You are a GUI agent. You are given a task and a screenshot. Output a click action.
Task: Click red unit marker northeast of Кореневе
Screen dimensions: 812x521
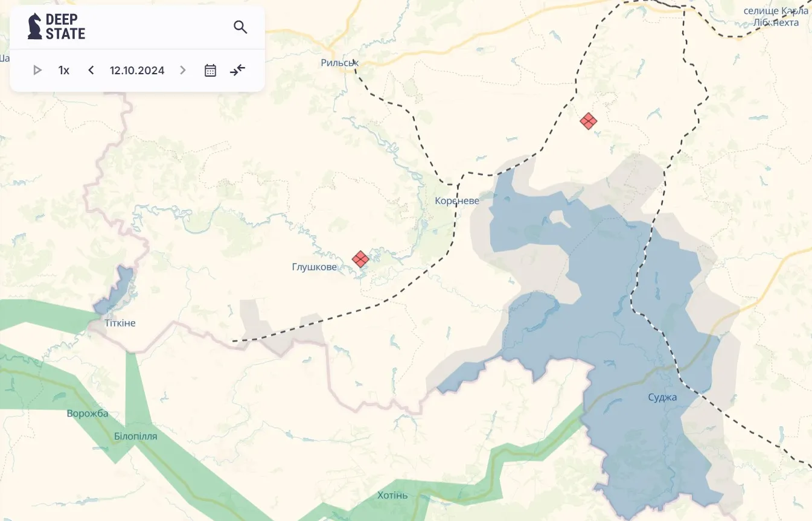click(x=589, y=121)
